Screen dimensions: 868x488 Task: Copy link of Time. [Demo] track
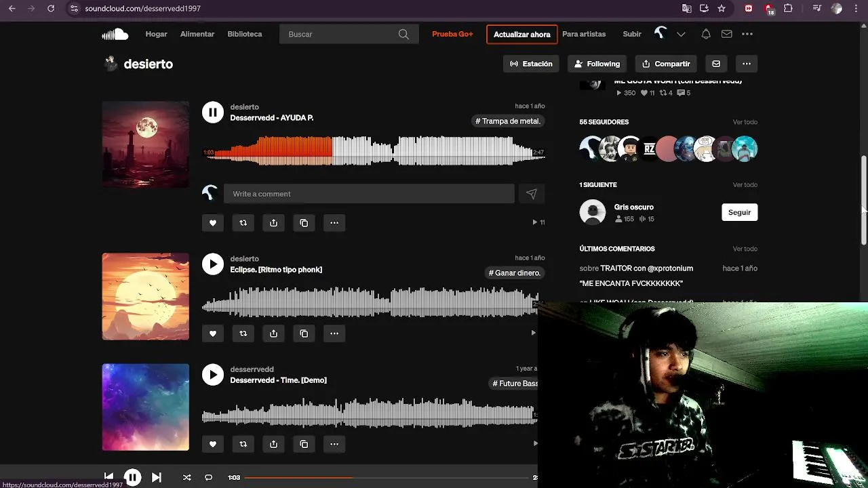pyautogui.click(x=304, y=444)
